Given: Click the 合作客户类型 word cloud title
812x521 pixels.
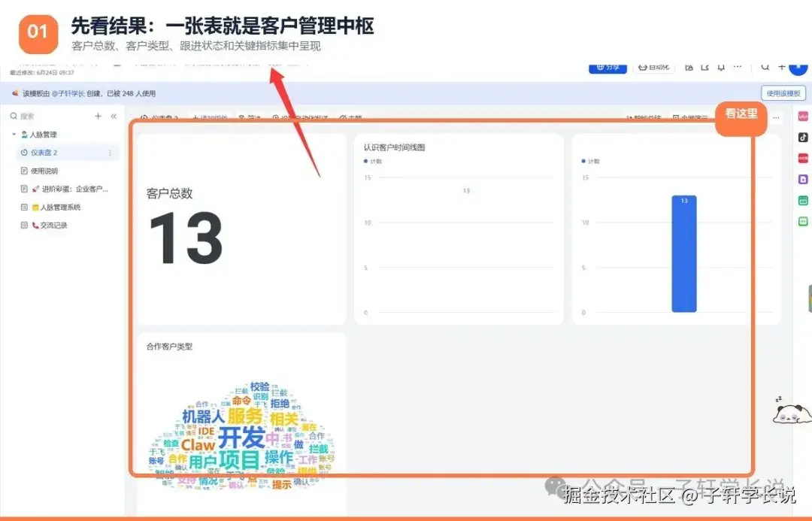Looking at the screenshot, I should coord(169,347).
